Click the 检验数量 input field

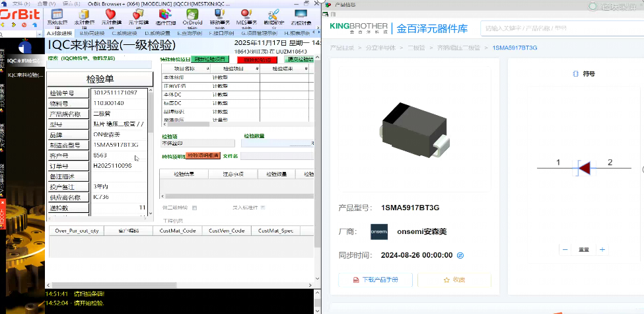277,143
